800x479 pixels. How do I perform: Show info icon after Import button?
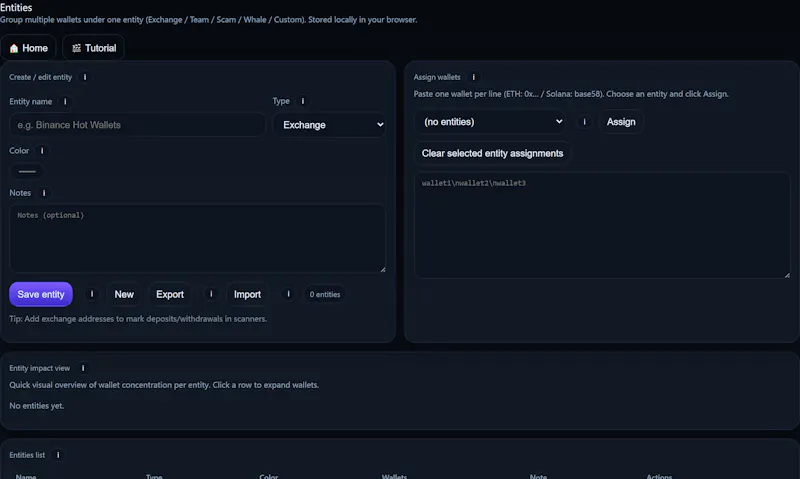tap(288, 294)
